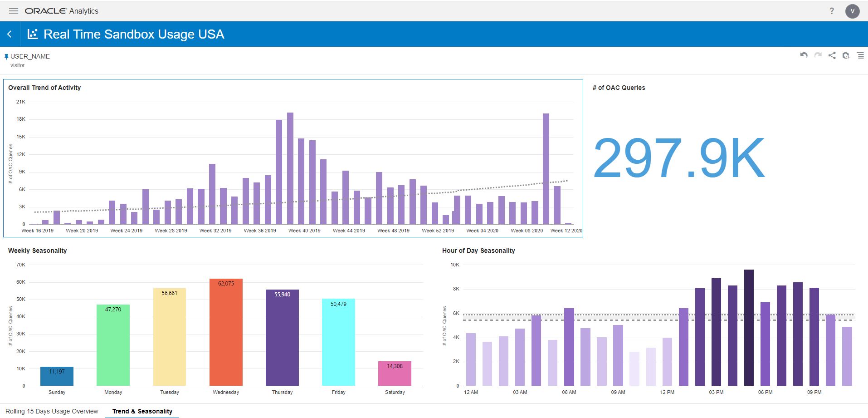The height and width of the screenshot is (418, 868).
Task: Switch to Rolling 15 Days Usage Overview tab
Action: [x=52, y=411]
